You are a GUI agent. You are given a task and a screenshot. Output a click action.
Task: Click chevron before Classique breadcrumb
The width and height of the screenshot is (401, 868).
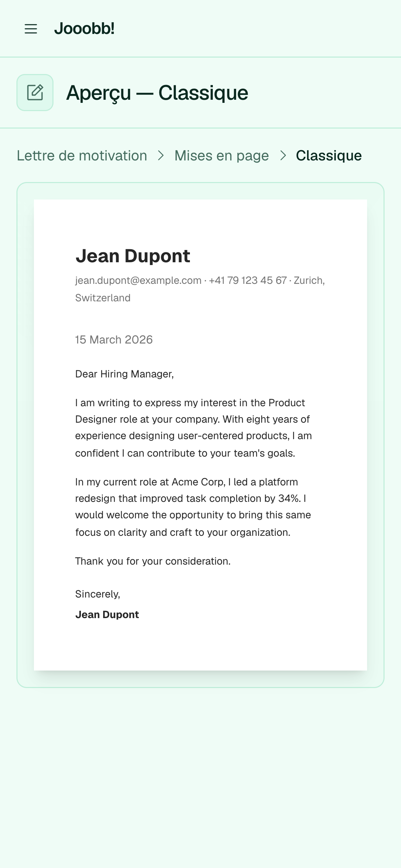(x=283, y=156)
